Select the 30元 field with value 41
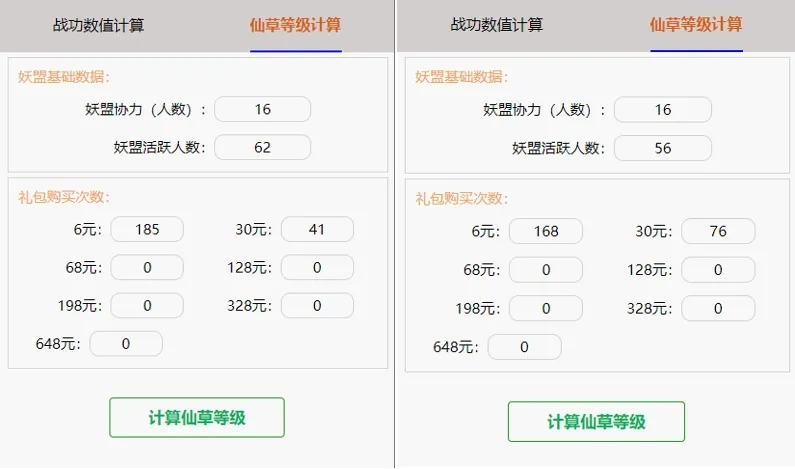795x469 pixels. (317, 230)
